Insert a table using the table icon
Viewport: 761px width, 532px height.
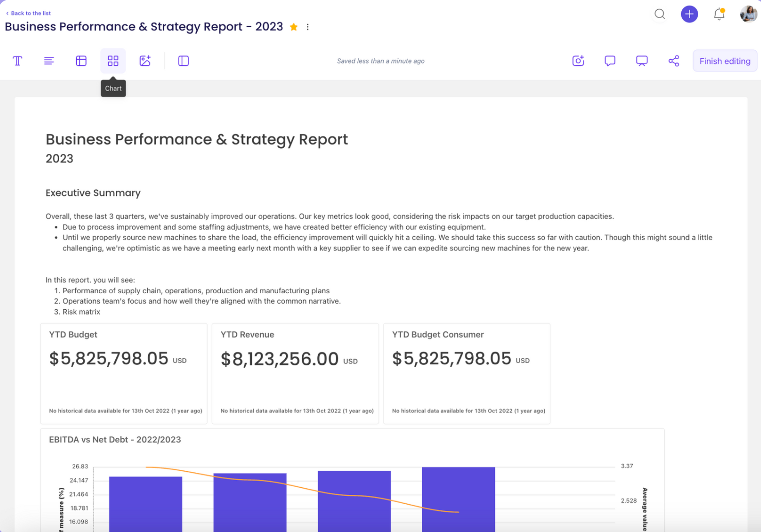point(81,61)
